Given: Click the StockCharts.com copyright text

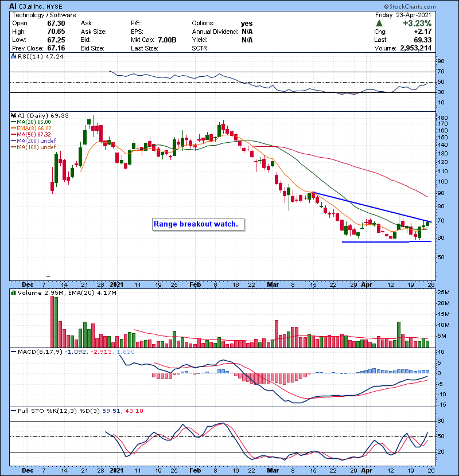Looking at the screenshot, I should (x=410, y=6).
